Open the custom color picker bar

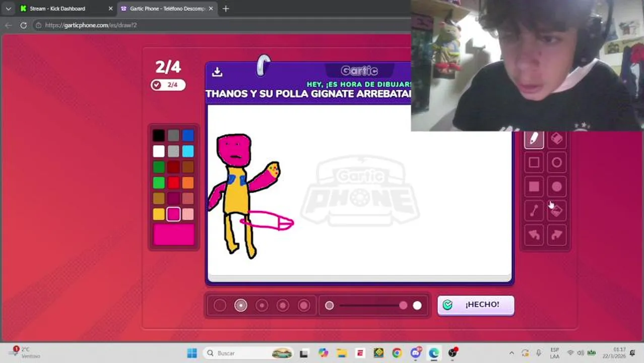174,235
